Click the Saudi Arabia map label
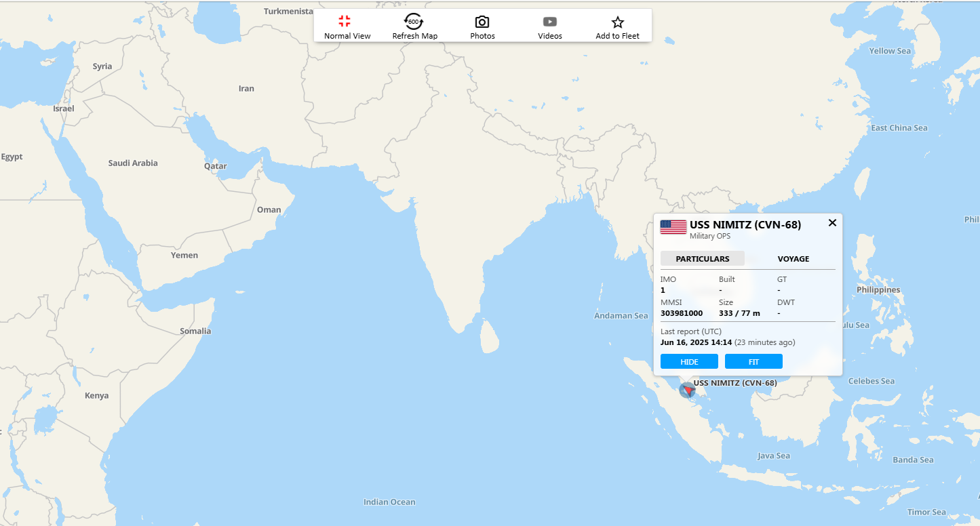This screenshot has width=980, height=526. pos(133,163)
